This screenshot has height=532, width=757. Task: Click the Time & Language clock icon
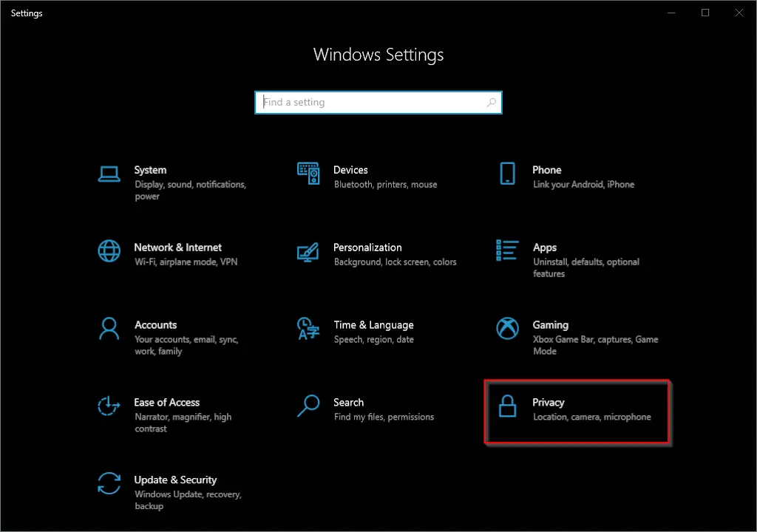308,328
